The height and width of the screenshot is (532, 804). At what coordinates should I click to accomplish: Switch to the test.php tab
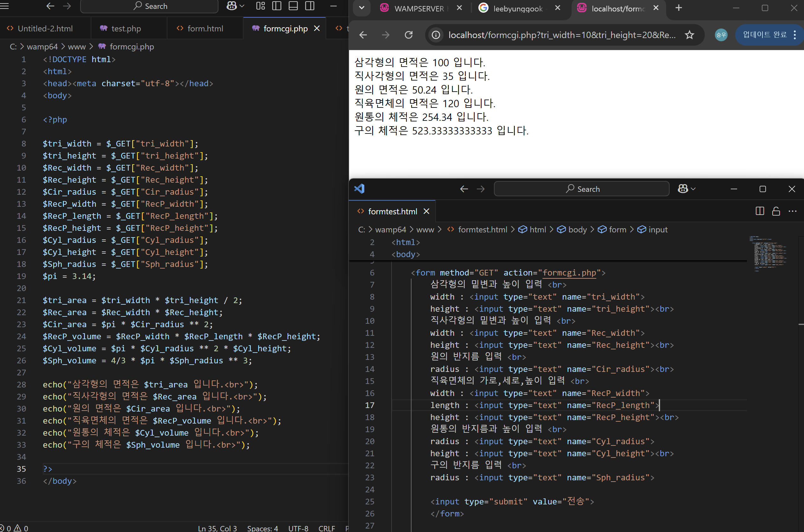point(126,29)
